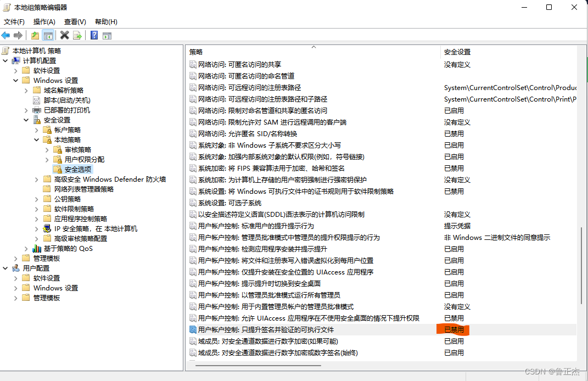Select policy 用户帐户控制: 以管理员批准模式运行所有管理员
This screenshot has height=381, width=588.
coord(269,295)
